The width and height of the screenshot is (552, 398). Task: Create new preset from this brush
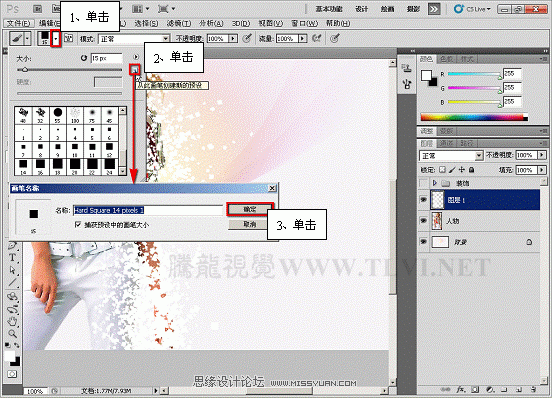pos(134,70)
